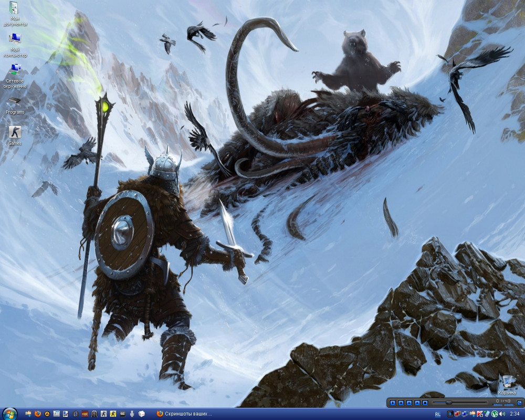Launch the hooded-figure game quick launch icon

(x=94, y=414)
